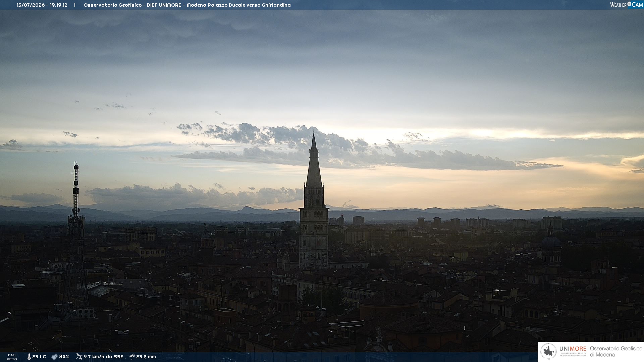Click the rain umbrella icon
The image size is (644, 362).
click(x=132, y=357)
